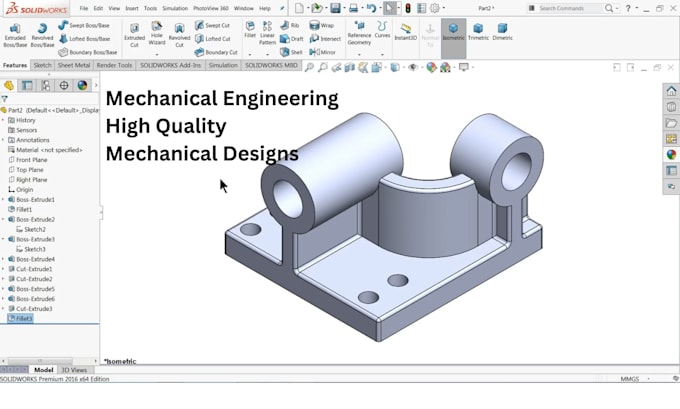Switch to SOLIDWORKS Add-Ins tab
The width and height of the screenshot is (680, 409).
(170, 65)
